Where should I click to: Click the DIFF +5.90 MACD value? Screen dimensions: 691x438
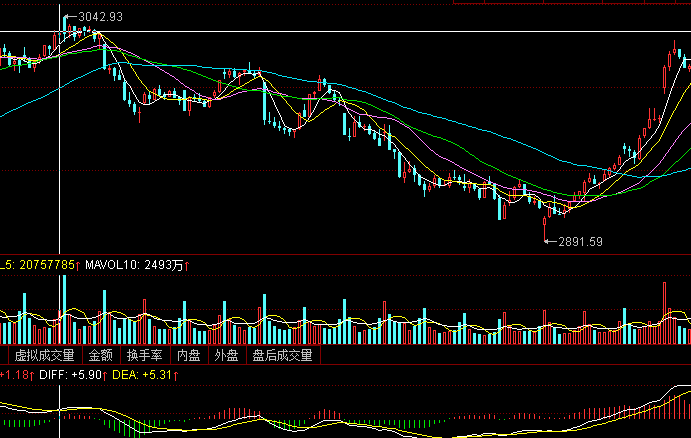point(67,376)
